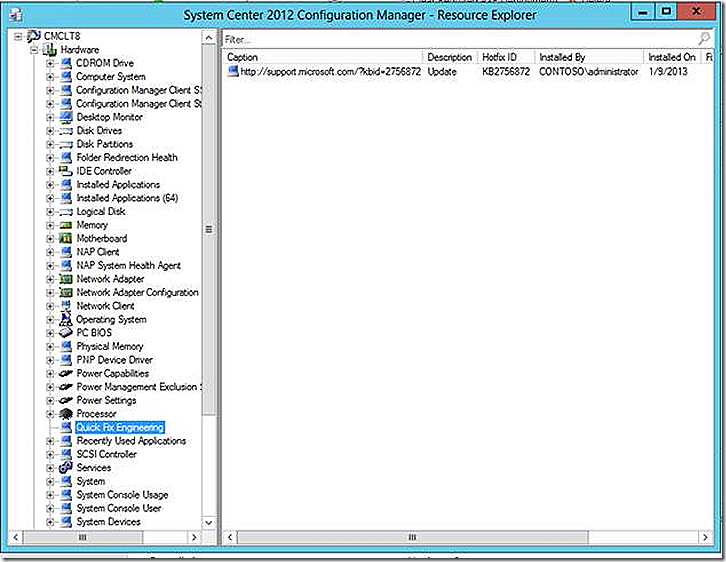The width and height of the screenshot is (726, 562).
Task: Expand the Physical Memory node
Action: tap(50, 346)
